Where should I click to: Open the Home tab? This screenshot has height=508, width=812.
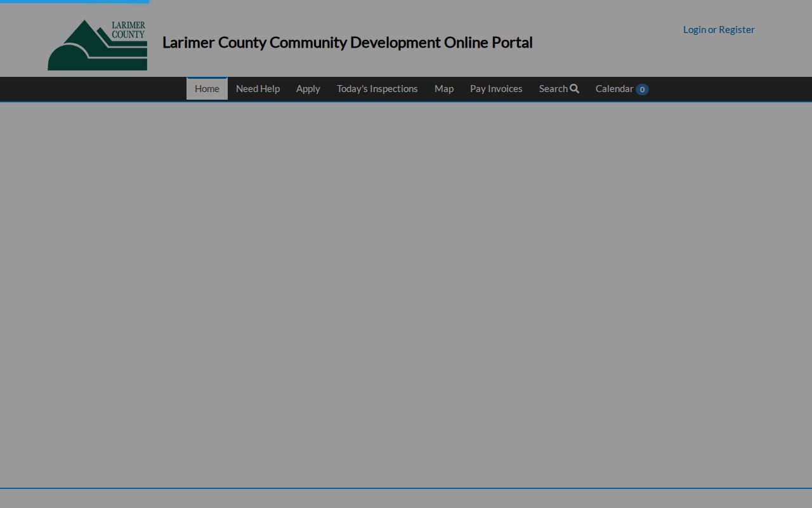click(207, 89)
